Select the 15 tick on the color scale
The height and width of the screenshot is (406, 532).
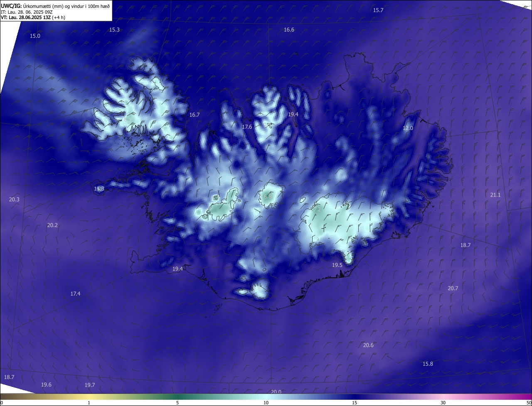coord(355,403)
